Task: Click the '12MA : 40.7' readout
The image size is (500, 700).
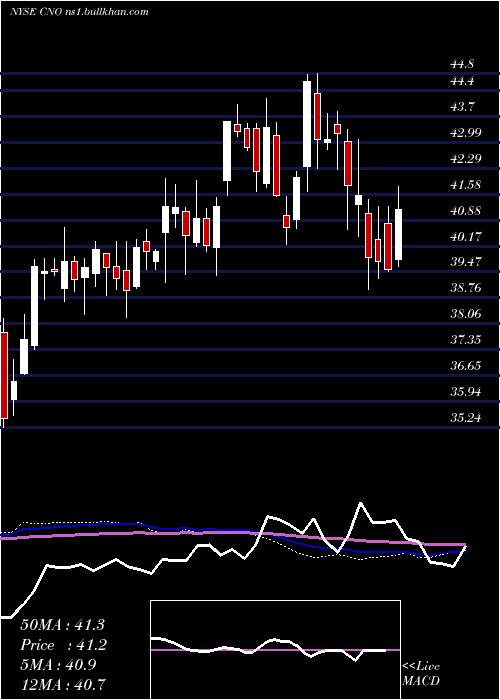Action: tap(62, 684)
